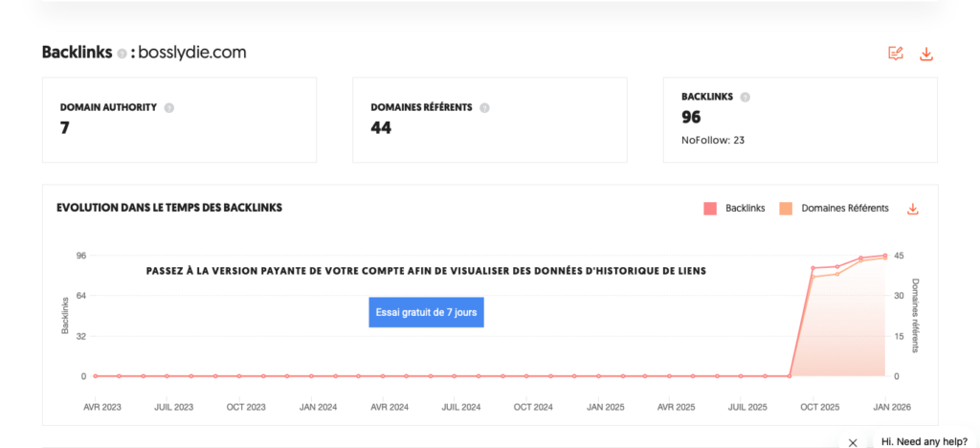Image resolution: width=980 pixels, height=448 pixels.
Task: Click the Domaines Référents info icon
Action: 484,108
